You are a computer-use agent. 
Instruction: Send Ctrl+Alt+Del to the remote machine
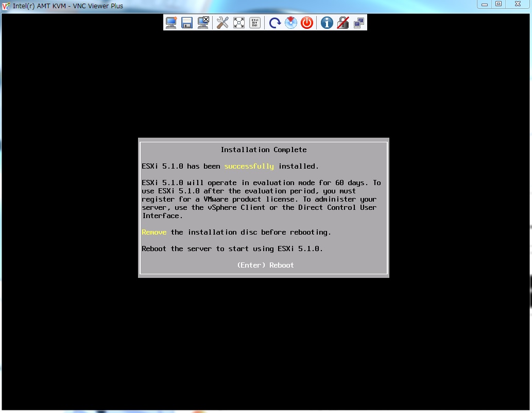pyautogui.click(x=255, y=23)
